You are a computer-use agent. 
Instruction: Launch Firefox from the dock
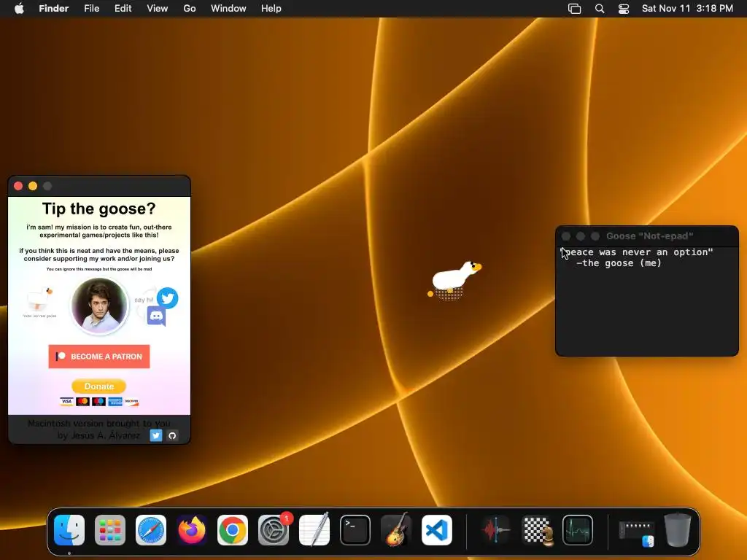click(x=192, y=530)
